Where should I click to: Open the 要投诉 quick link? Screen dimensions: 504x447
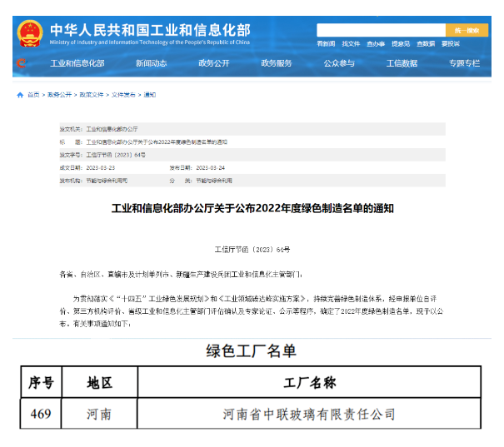coord(451,43)
